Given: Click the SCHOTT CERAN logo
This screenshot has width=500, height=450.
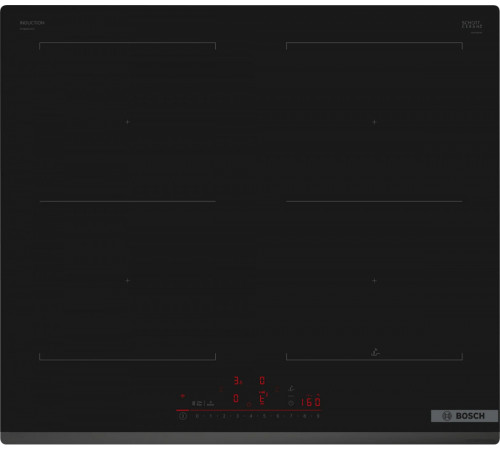Looking at the screenshot, I should [472, 25].
